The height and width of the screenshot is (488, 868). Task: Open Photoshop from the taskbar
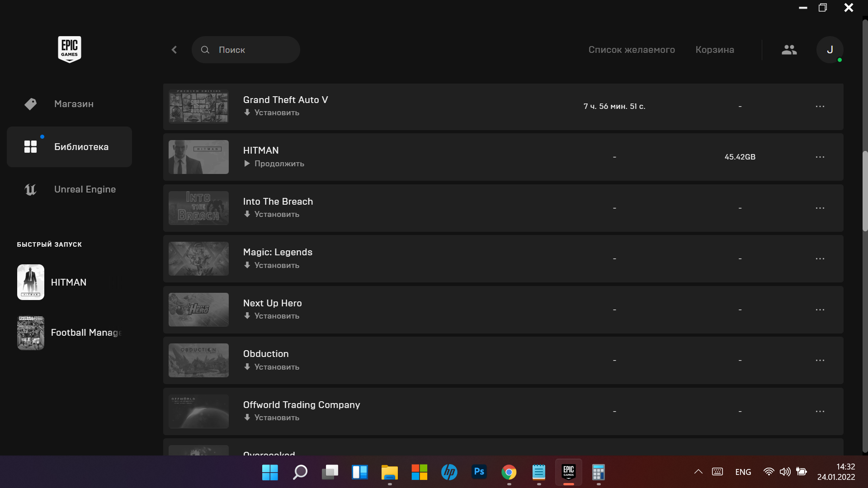[x=479, y=472]
